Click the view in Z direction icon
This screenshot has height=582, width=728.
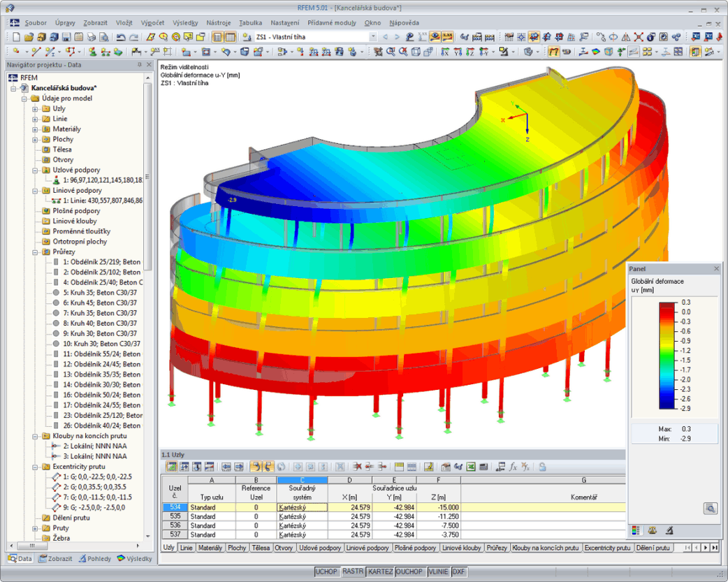[x=470, y=52]
